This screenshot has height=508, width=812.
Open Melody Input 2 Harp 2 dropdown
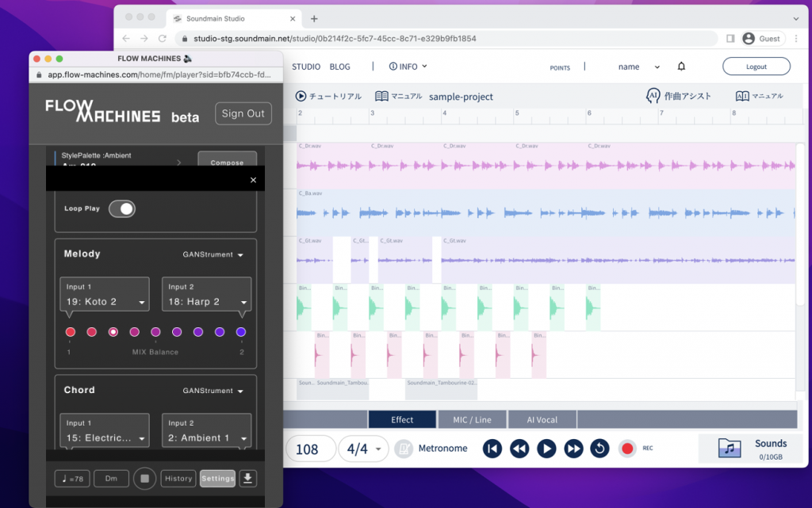tap(207, 294)
